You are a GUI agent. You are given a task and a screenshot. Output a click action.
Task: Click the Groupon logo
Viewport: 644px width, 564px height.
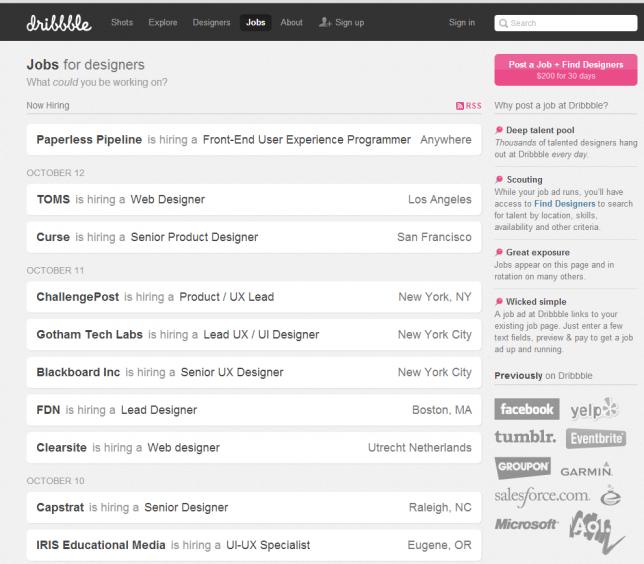coord(522,467)
